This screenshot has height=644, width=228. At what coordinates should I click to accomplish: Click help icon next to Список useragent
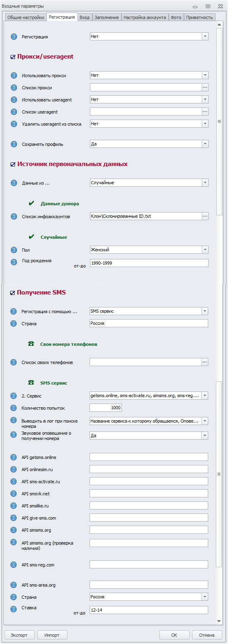(x=14, y=112)
